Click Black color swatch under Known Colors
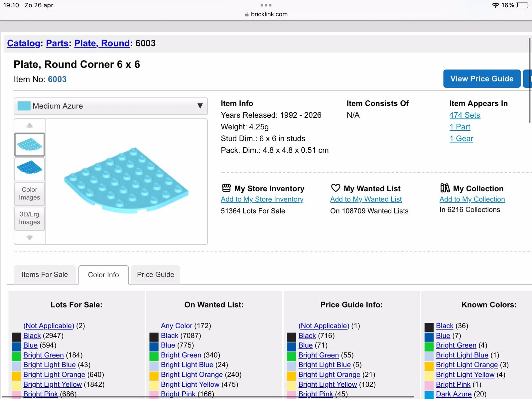Screen dimensions: 532x399 (429, 327)
